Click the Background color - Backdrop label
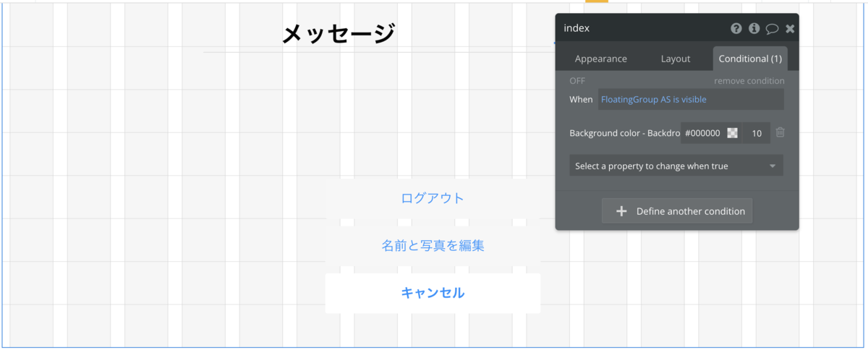The height and width of the screenshot is (350, 868). pyautogui.click(x=625, y=133)
